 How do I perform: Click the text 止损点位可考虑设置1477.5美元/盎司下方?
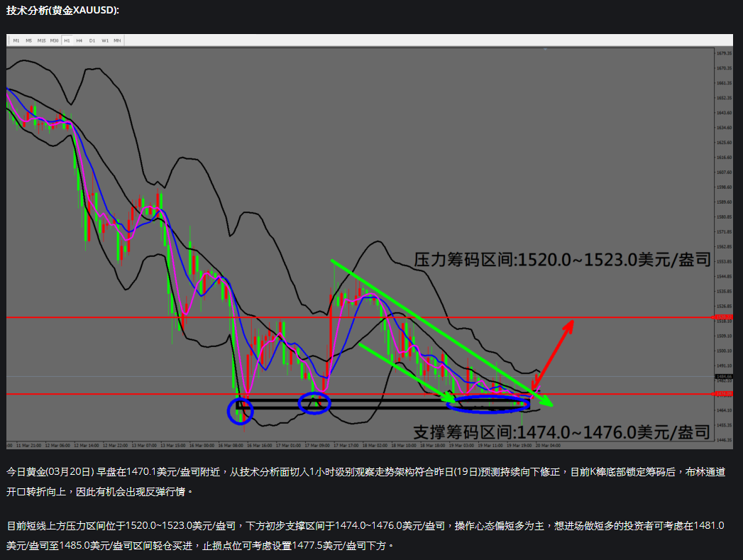click(x=295, y=546)
